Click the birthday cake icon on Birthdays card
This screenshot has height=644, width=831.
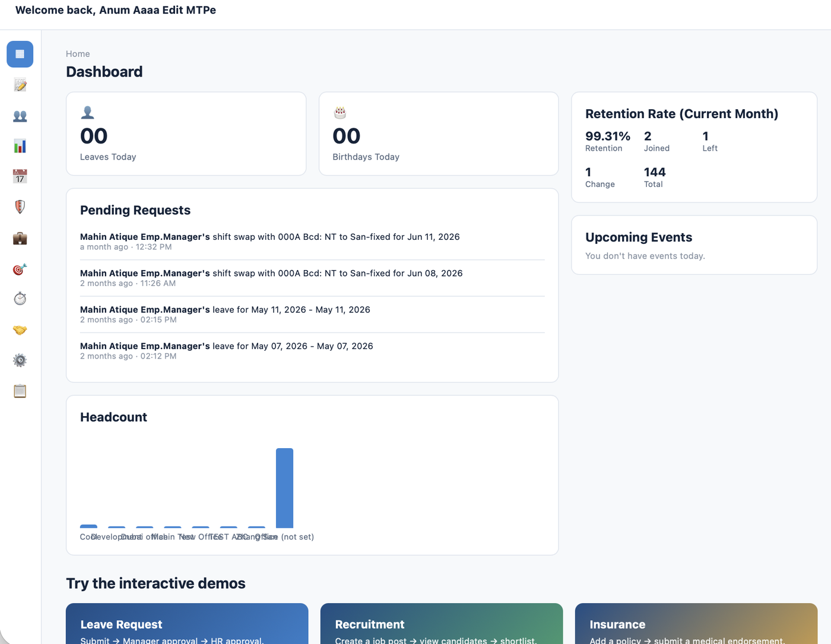point(340,112)
